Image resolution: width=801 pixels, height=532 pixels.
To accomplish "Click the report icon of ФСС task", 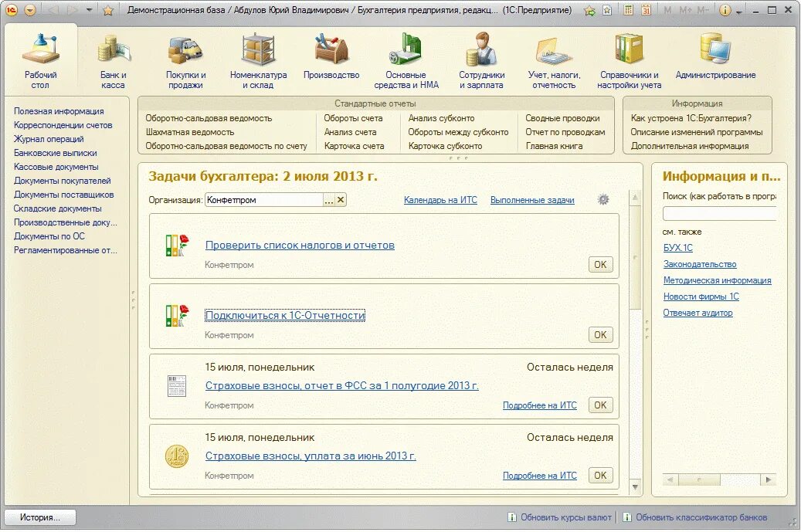I will (177, 385).
